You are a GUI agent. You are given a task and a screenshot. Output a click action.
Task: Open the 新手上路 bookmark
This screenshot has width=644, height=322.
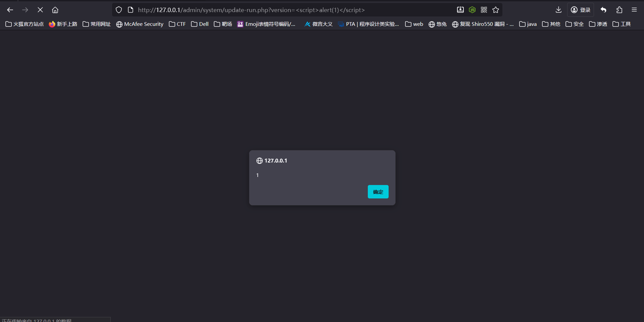tap(63, 24)
